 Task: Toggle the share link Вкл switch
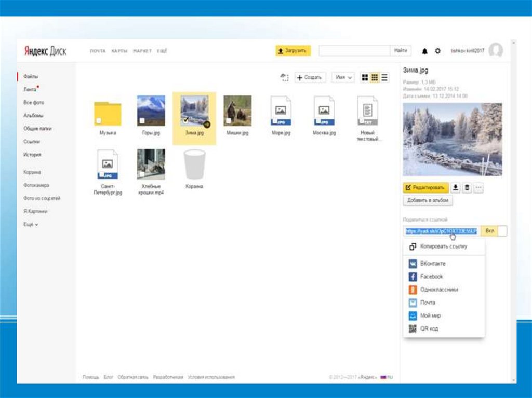pos(494,231)
